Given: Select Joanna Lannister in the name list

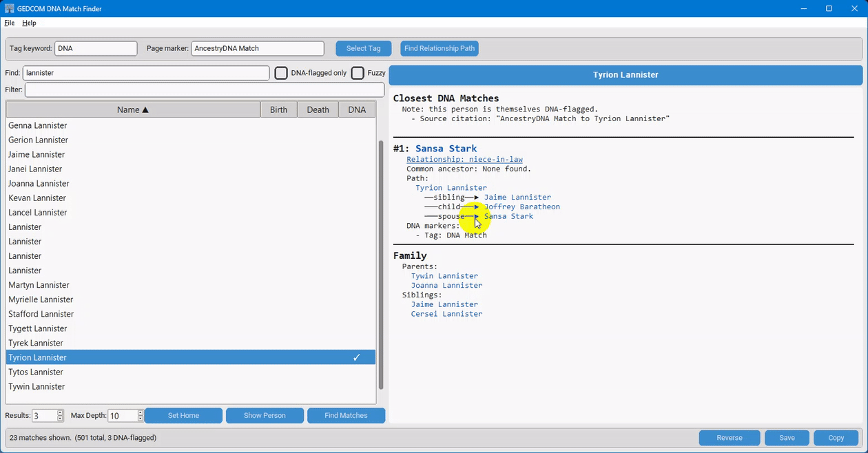Looking at the screenshot, I should tap(191, 183).
